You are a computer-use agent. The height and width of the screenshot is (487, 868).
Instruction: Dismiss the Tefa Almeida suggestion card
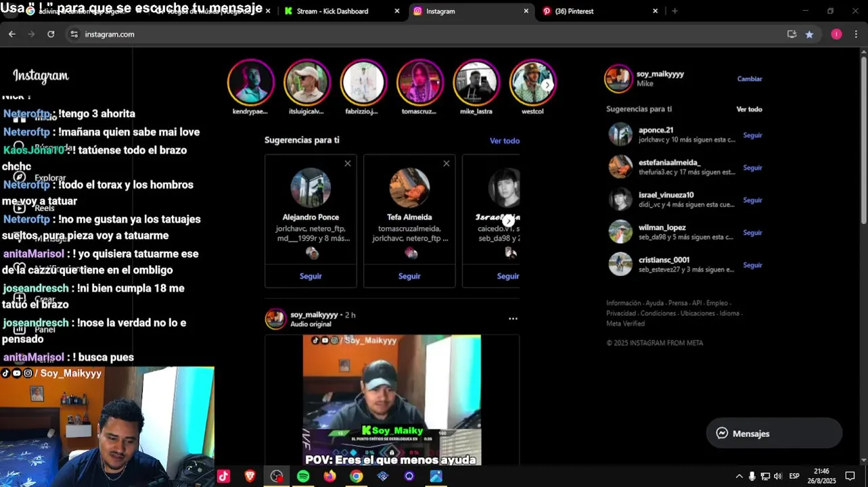pos(447,164)
